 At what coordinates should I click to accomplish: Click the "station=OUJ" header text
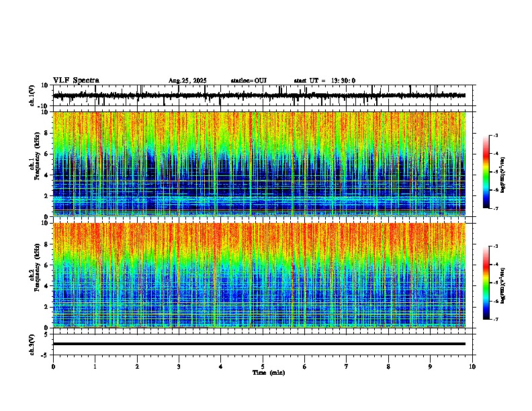249,81
